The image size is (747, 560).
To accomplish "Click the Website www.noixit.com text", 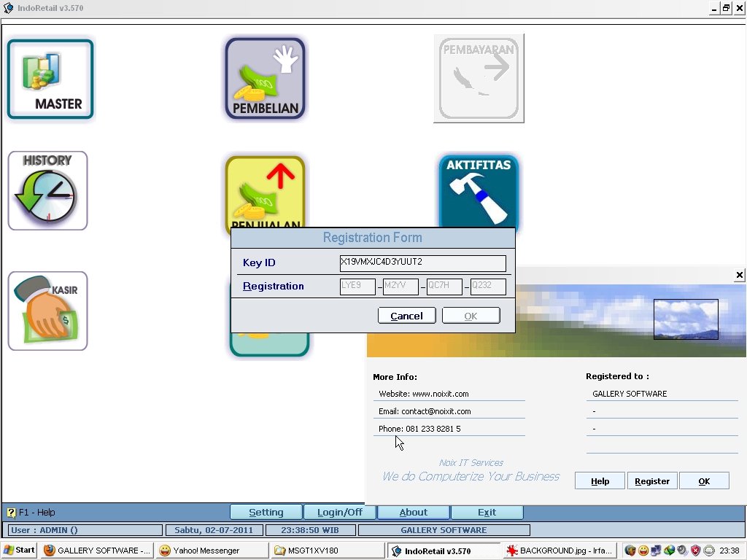I will tap(424, 394).
